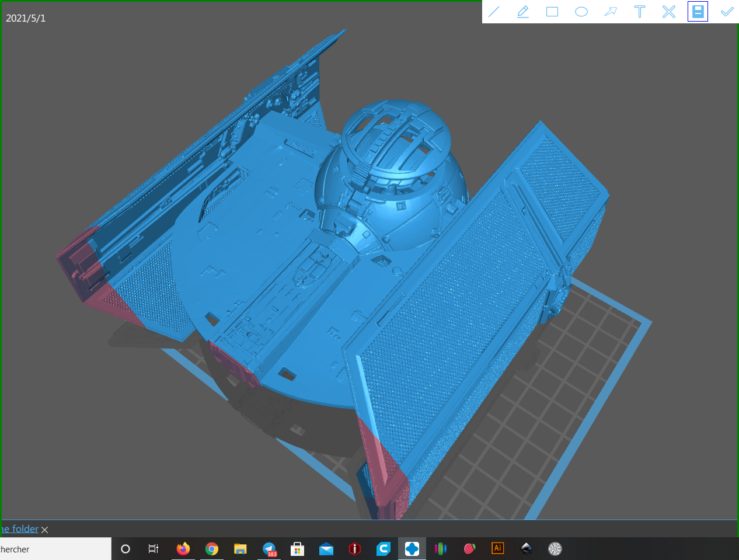This screenshot has height=560, width=739.
Task: Dismiss the folder notification with its X
Action: pos(45,530)
